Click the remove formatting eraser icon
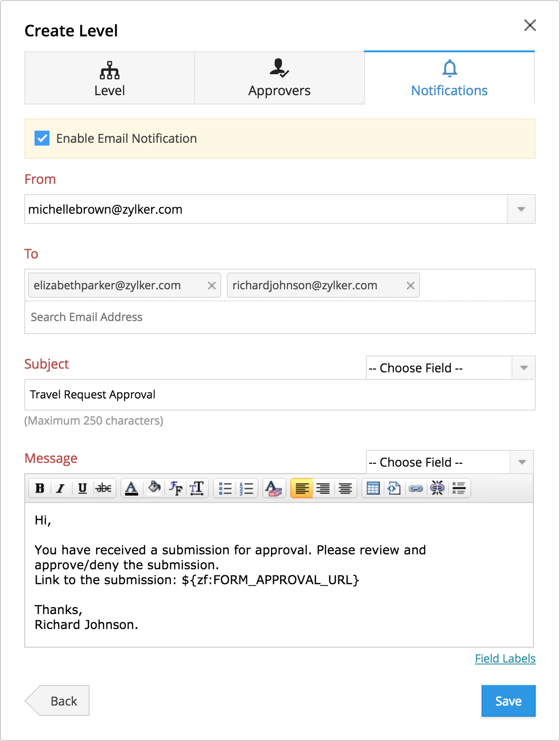The height and width of the screenshot is (741, 560). point(273,488)
